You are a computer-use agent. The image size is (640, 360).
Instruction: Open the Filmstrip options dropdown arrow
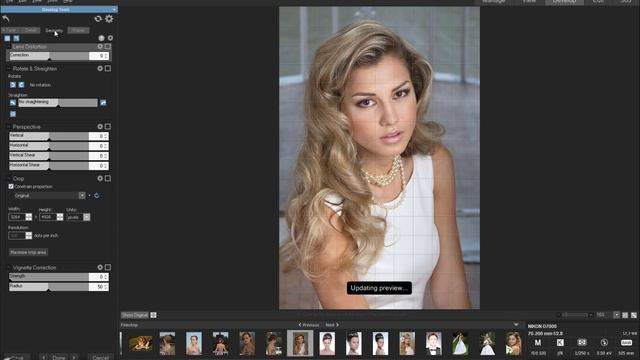[x=516, y=325]
